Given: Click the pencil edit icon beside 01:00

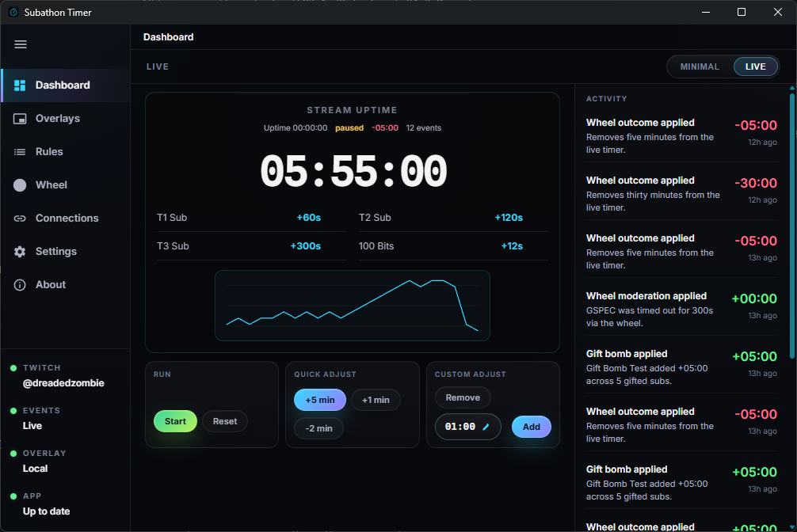Looking at the screenshot, I should (486, 427).
